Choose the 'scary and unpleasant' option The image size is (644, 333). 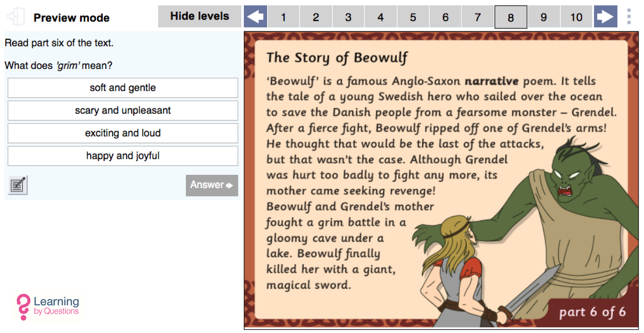click(x=123, y=111)
